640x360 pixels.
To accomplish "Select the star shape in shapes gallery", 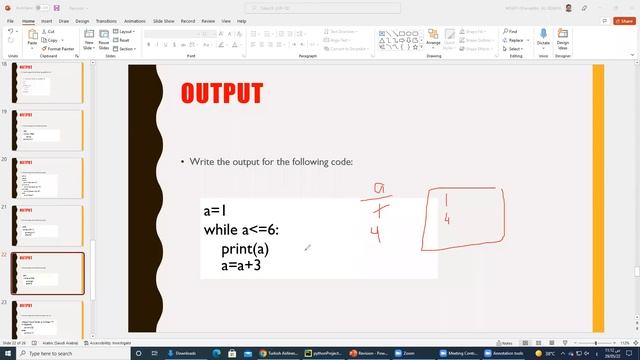I will [x=415, y=47].
